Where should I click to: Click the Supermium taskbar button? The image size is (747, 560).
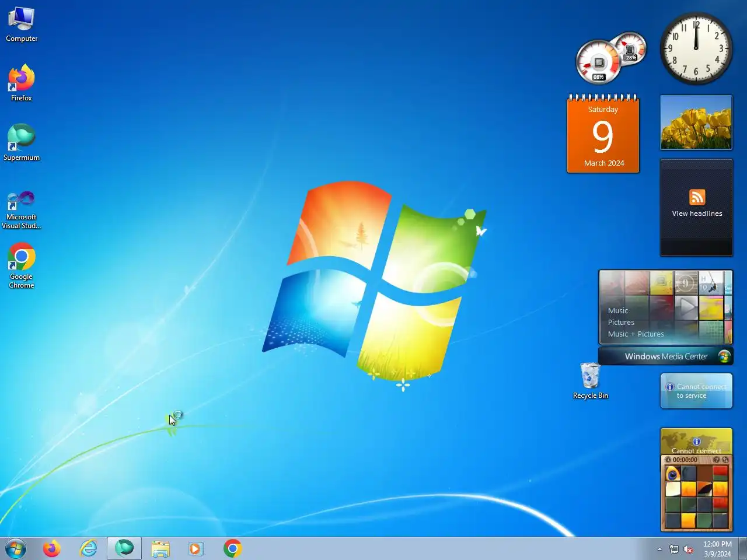pos(124,549)
